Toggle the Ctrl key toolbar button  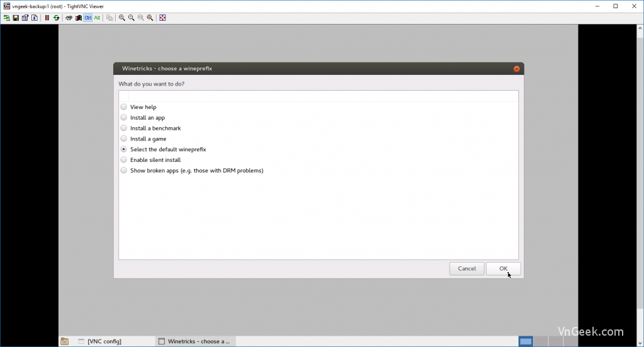click(88, 18)
